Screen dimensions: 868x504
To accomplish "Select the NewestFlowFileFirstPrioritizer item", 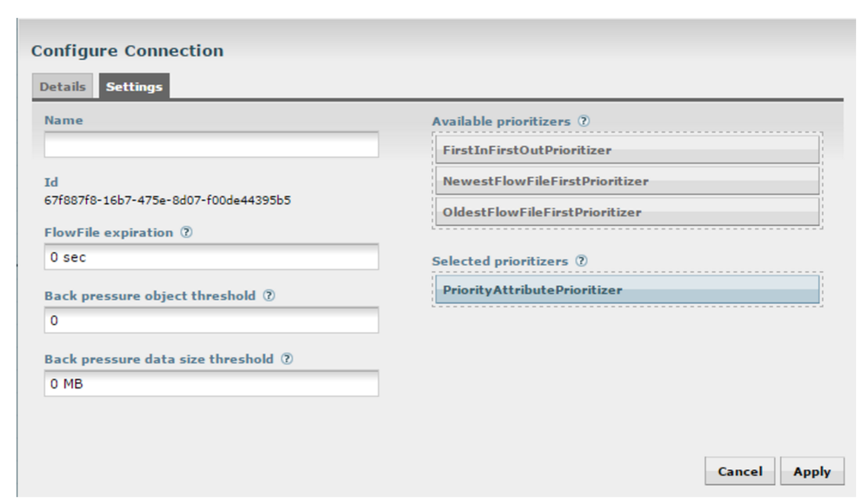I will [626, 181].
